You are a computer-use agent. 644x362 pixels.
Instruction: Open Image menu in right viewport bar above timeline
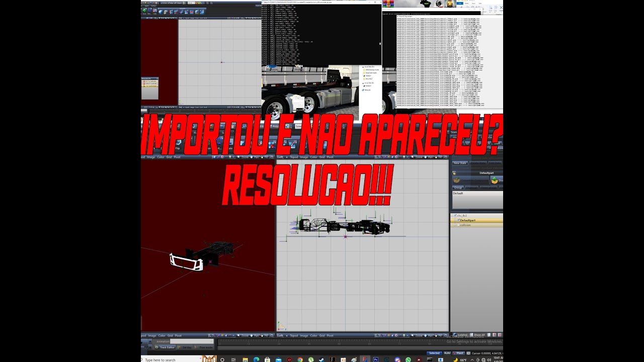point(304,335)
